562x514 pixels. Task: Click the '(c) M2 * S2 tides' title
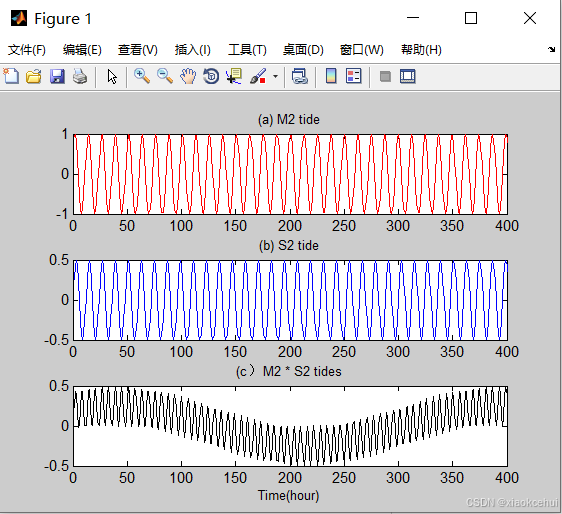tap(289, 371)
